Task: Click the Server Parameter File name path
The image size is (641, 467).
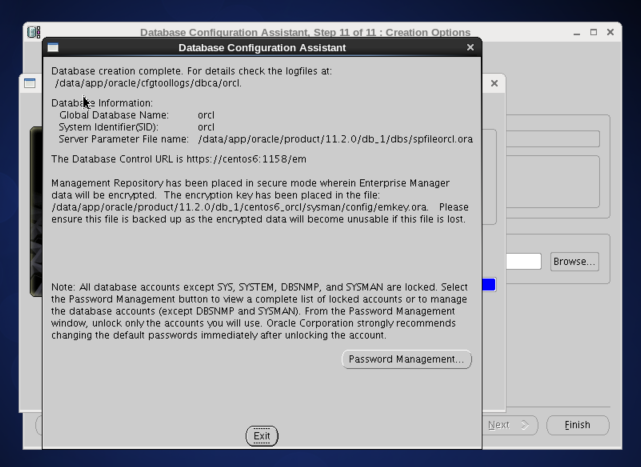Action: click(321, 139)
